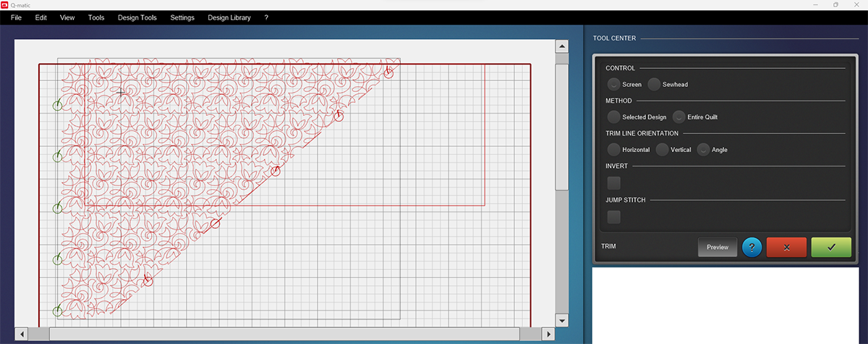Open the Edit menu
Image resolution: width=868 pixels, height=344 pixels.
(41, 17)
